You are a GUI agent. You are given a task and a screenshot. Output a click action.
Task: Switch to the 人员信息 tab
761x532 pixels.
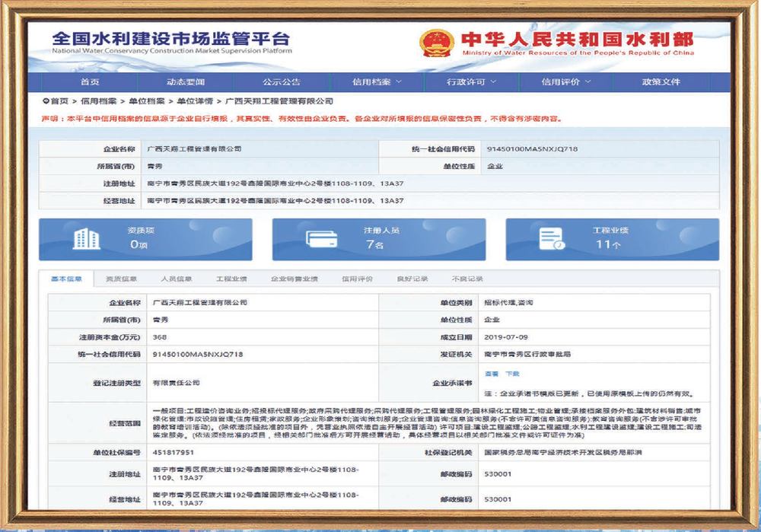point(177,279)
